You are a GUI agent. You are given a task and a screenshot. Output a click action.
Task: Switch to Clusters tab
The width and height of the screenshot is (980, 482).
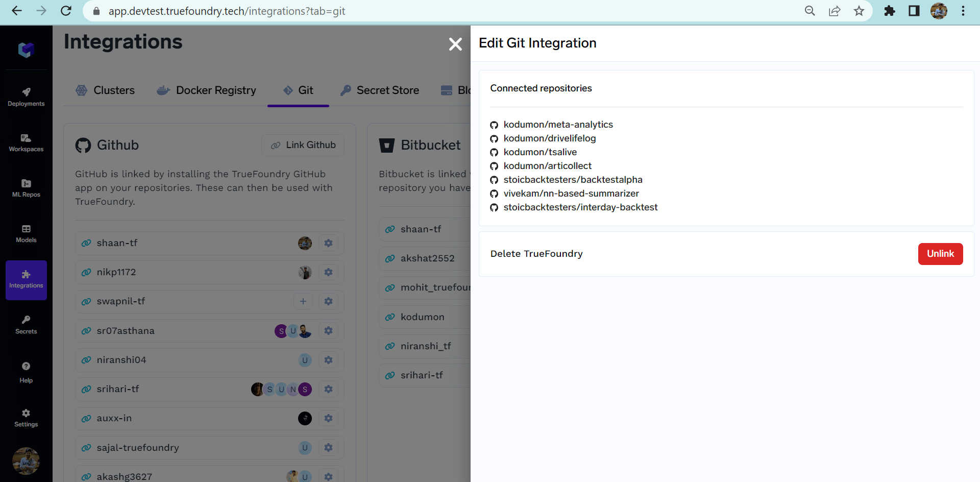pos(105,90)
